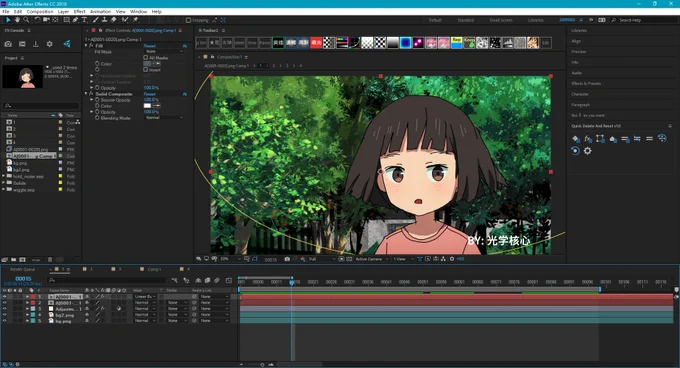This screenshot has width=680, height=368.
Task: Collapse the Solid Composite effect properties
Action: click(x=86, y=94)
